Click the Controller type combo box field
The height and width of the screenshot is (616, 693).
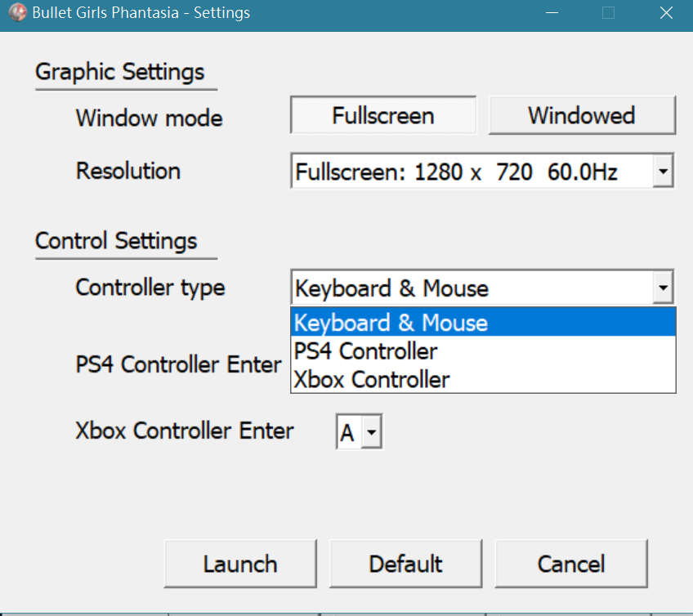471,288
